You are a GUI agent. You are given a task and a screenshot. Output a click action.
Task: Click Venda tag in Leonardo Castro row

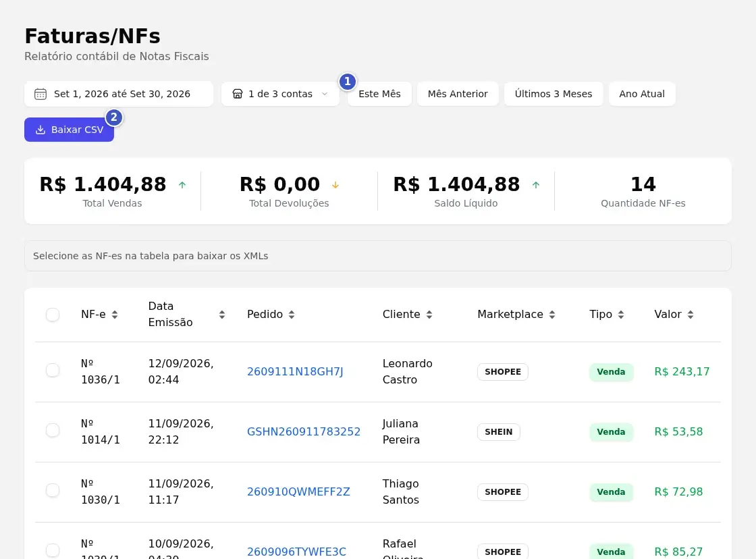click(611, 372)
